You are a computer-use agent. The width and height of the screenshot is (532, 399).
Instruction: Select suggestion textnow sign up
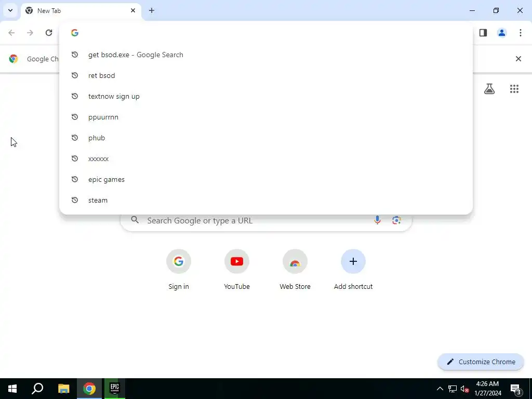[266, 96]
